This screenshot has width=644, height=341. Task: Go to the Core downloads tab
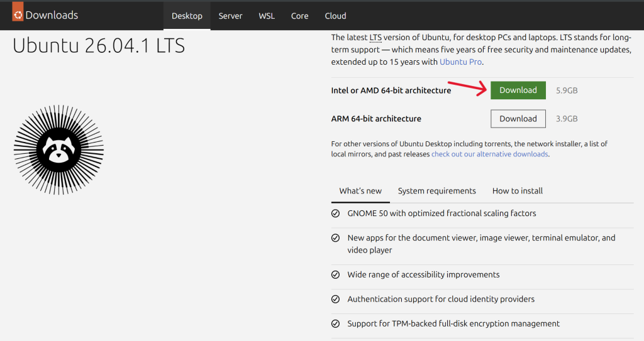[x=300, y=16]
